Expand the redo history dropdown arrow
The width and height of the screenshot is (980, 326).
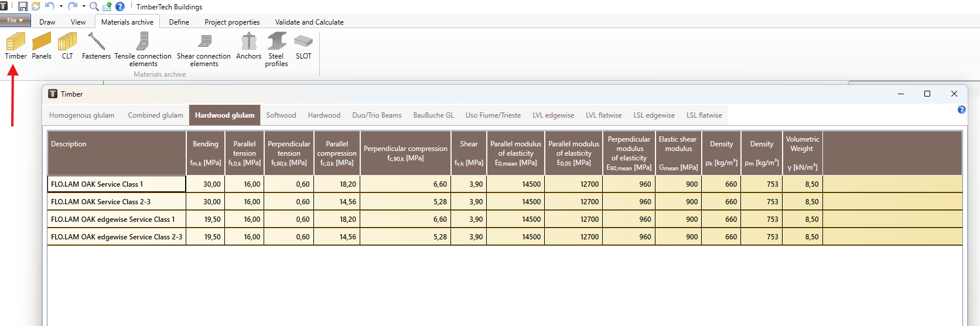point(84,6)
